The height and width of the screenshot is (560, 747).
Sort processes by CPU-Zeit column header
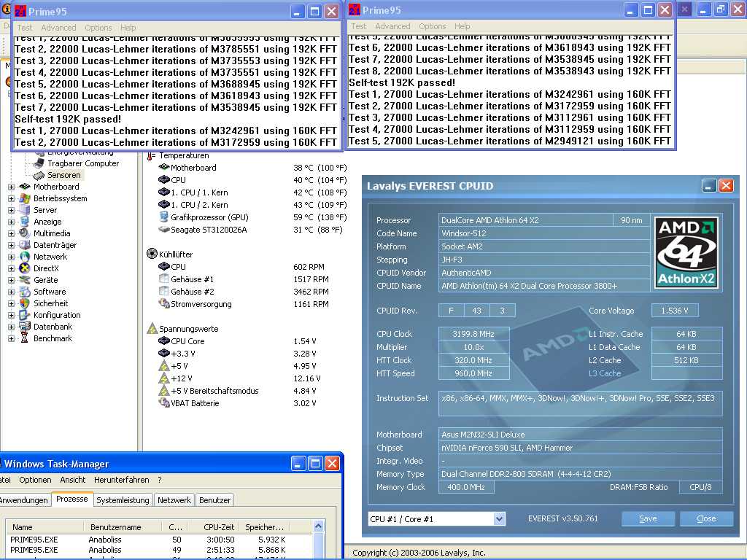click(x=213, y=527)
